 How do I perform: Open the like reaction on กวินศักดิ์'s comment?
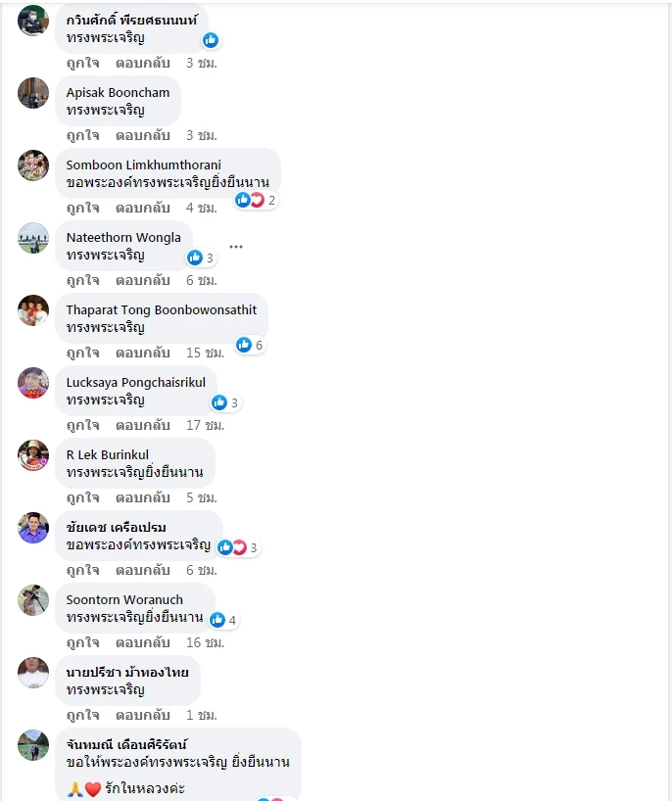click(211, 40)
